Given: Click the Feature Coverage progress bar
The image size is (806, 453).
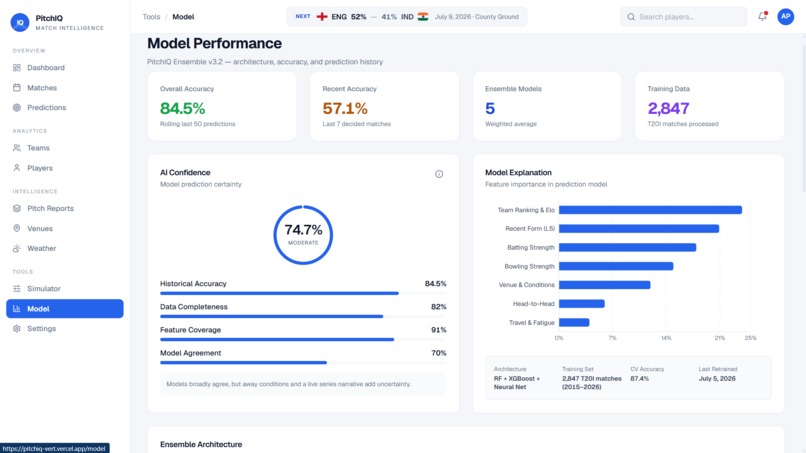Looking at the screenshot, I should click(303, 339).
